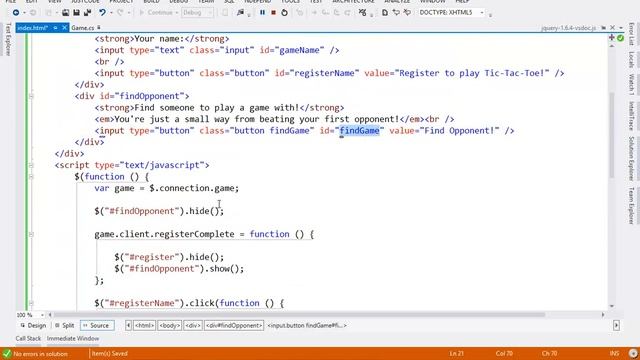Click in the highlighted findGame id value
Screen dimensions: 640x360
(x=360, y=131)
